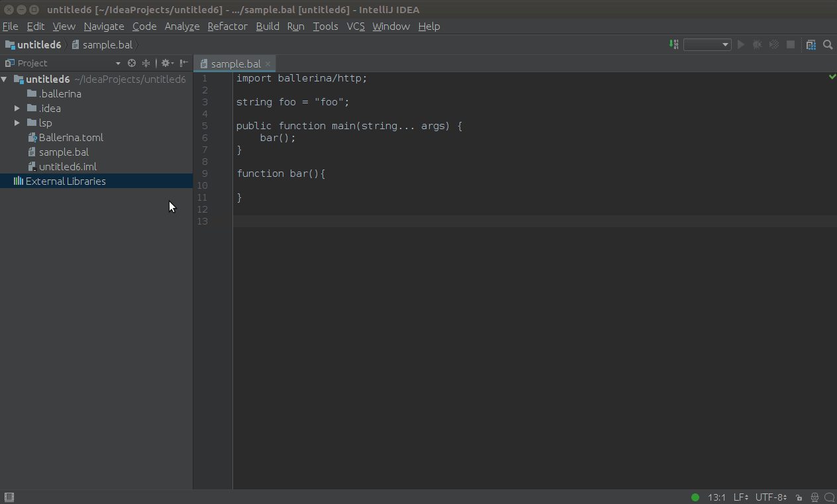837x504 pixels.
Task: Open the Run menu
Action: click(x=295, y=26)
